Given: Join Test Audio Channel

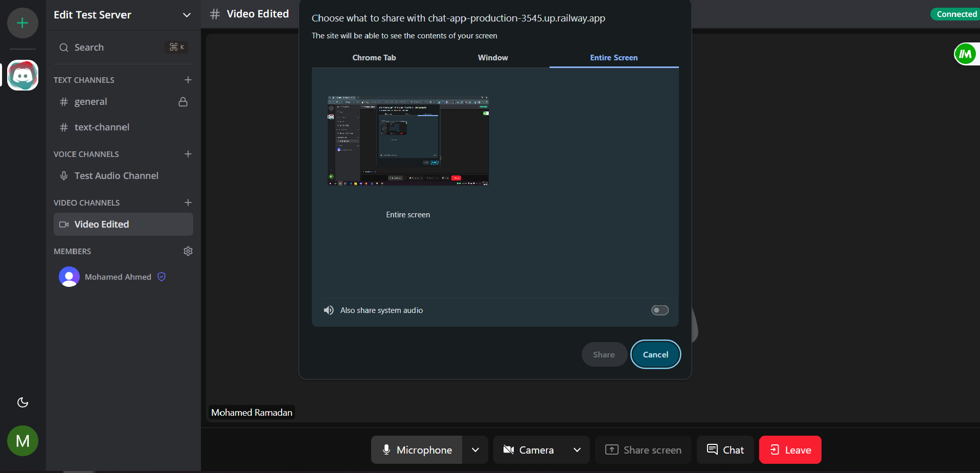Looking at the screenshot, I should coord(123,175).
